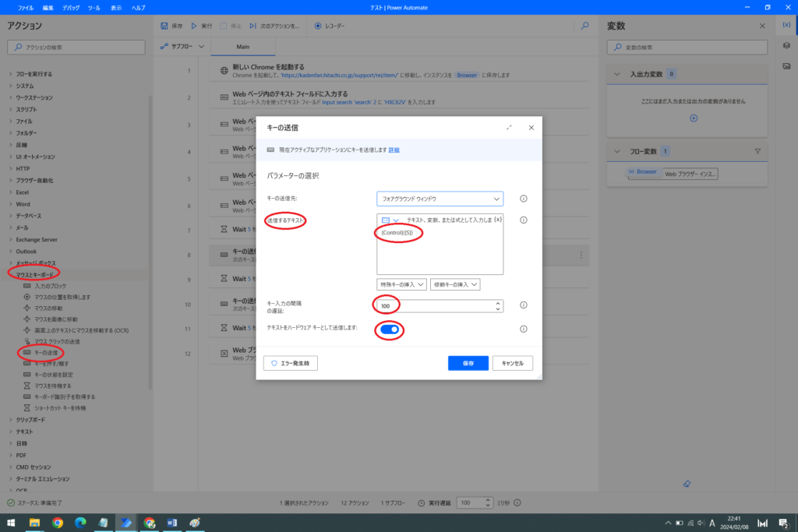Click the 詳細 link in dialog description
798x532 pixels.
coord(394,150)
